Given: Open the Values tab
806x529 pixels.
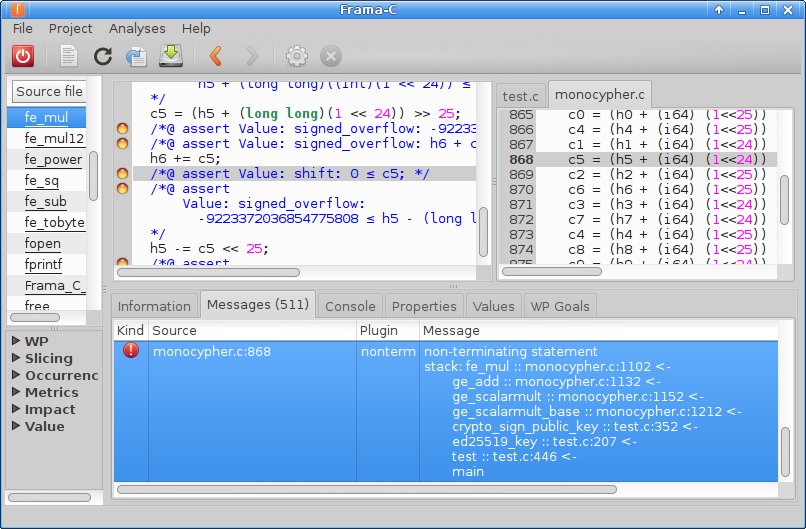Looking at the screenshot, I should (493, 306).
